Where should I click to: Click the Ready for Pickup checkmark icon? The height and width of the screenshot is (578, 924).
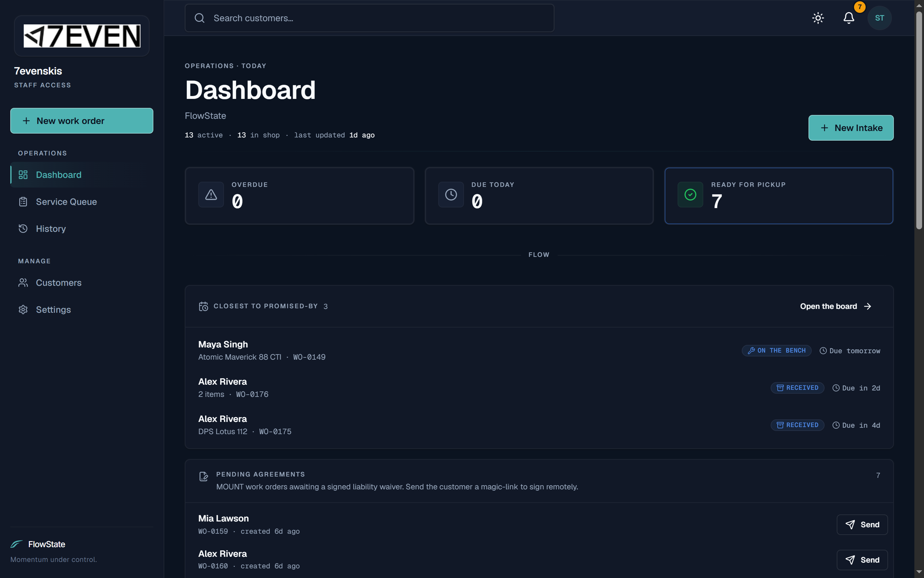(x=690, y=195)
